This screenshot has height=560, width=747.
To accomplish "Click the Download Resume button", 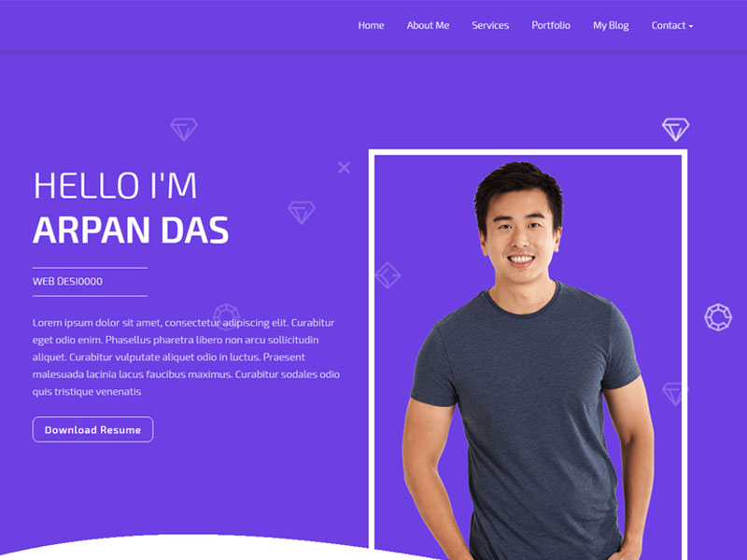I will pyautogui.click(x=92, y=429).
